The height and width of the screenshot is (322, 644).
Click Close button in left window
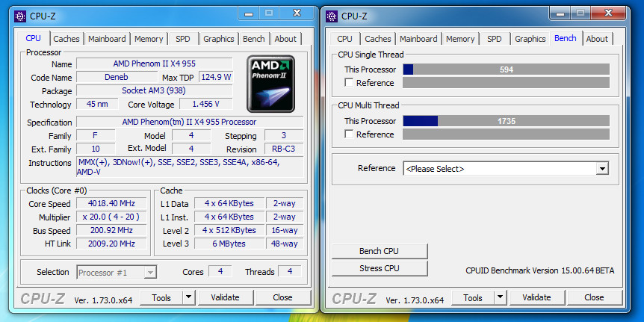tap(282, 297)
